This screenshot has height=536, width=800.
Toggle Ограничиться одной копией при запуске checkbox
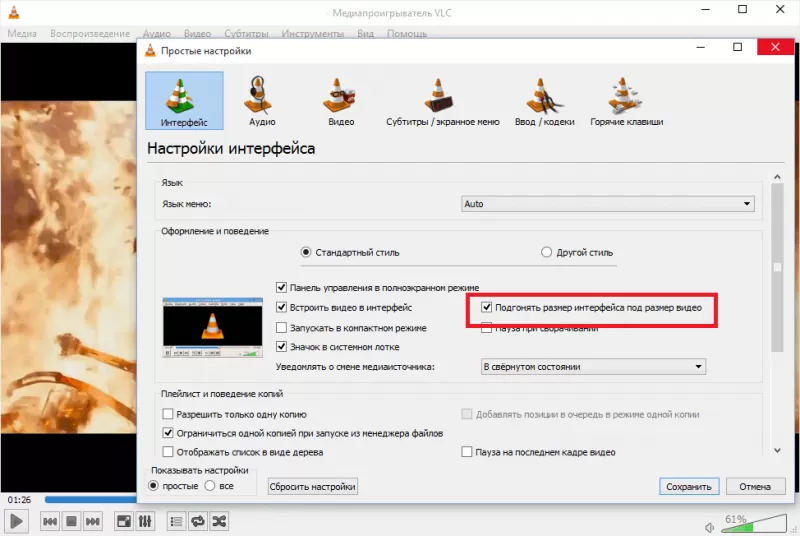click(167, 433)
